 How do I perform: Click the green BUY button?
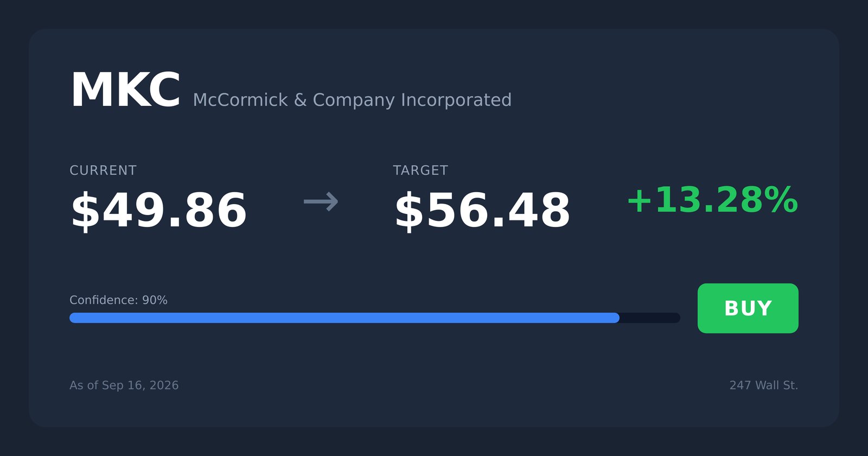coord(748,308)
